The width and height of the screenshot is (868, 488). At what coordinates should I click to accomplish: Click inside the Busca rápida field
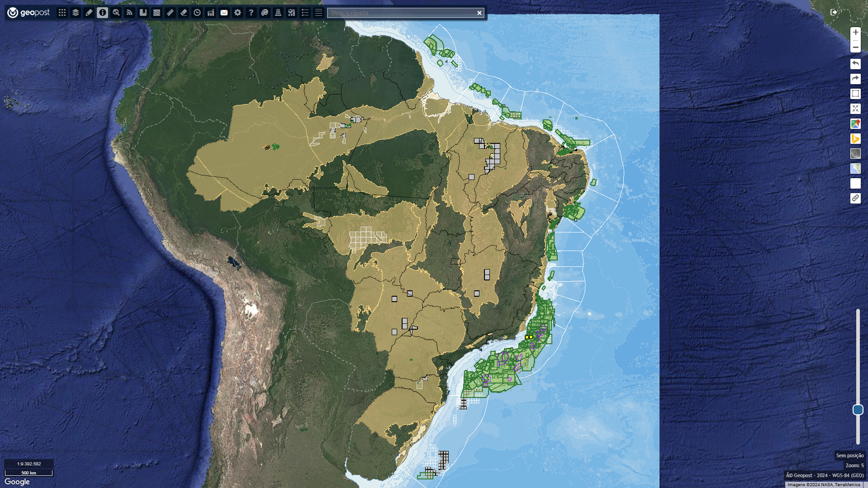[x=398, y=13]
